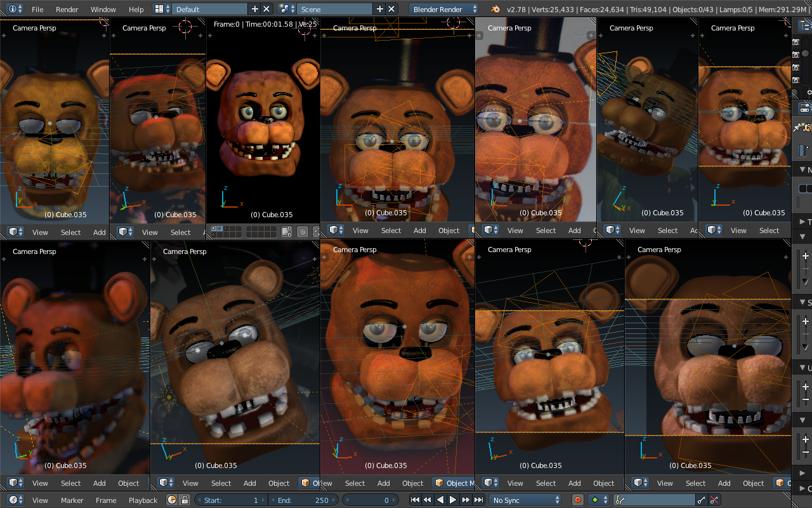Viewport: 812px width, 508px height.
Task: Add a new screen layout next to Default
Action: (255, 9)
